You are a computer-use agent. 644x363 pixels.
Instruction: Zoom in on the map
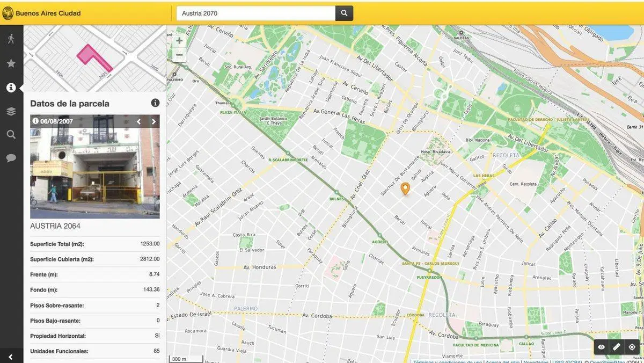click(x=179, y=40)
